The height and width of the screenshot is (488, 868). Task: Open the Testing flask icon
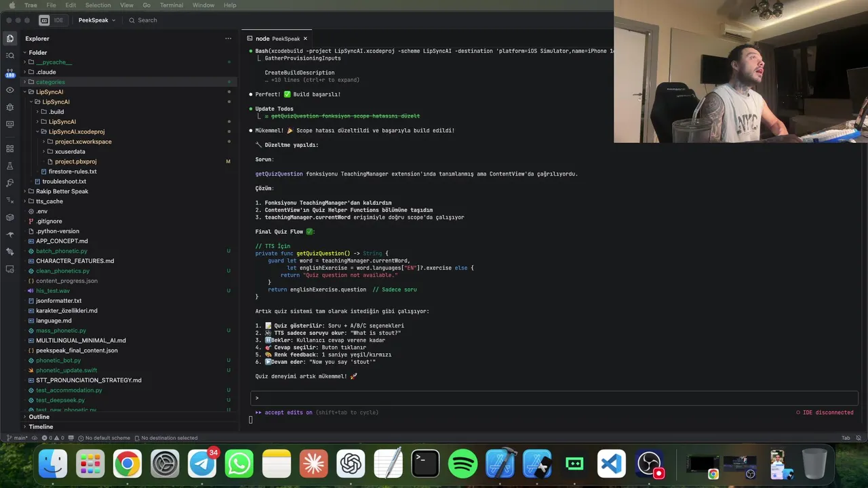pyautogui.click(x=9, y=166)
